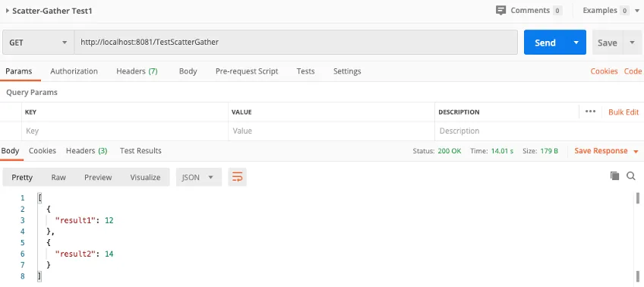Open the GET method dropdown
The width and height of the screenshot is (644, 287).
click(x=38, y=43)
